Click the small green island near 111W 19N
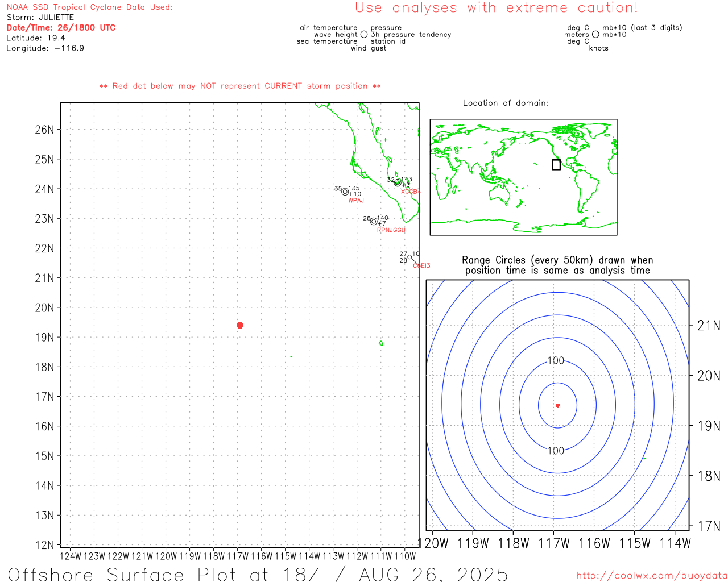Image resolution: width=728 pixels, height=582 pixels. coord(380,343)
